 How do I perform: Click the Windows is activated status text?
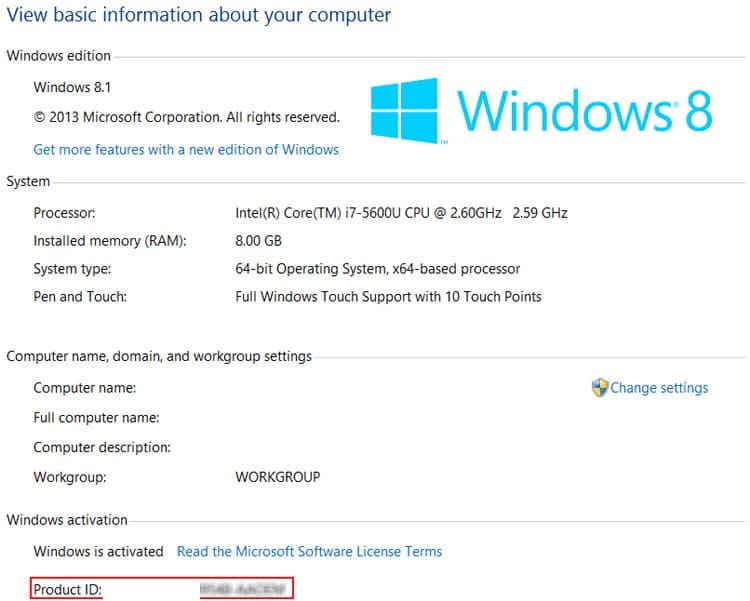pyautogui.click(x=99, y=552)
